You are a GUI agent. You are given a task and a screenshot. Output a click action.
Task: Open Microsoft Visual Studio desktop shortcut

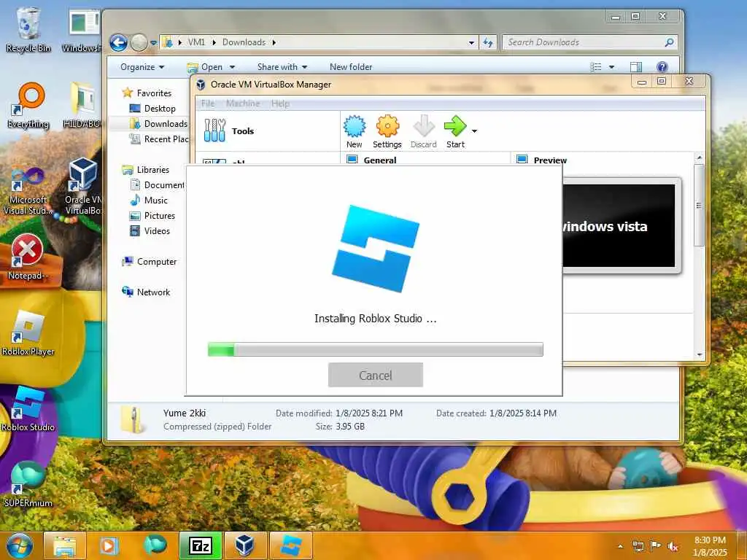point(28,190)
